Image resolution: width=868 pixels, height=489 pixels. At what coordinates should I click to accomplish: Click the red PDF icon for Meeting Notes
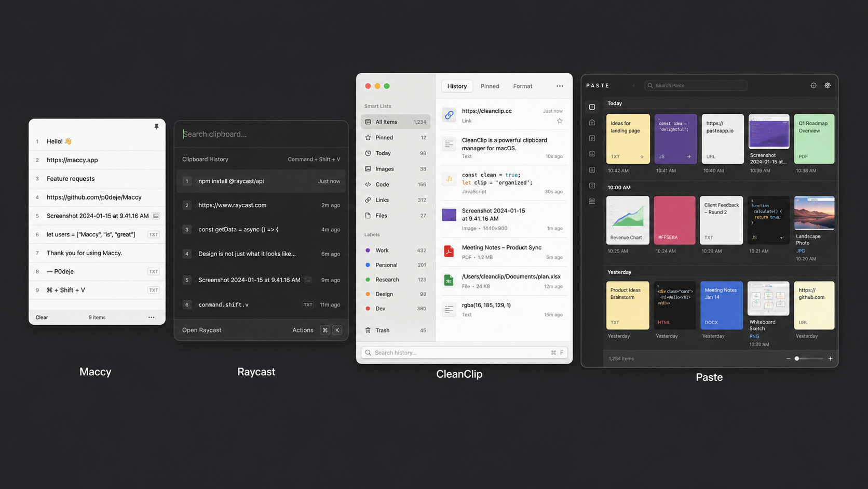(449, 252)
